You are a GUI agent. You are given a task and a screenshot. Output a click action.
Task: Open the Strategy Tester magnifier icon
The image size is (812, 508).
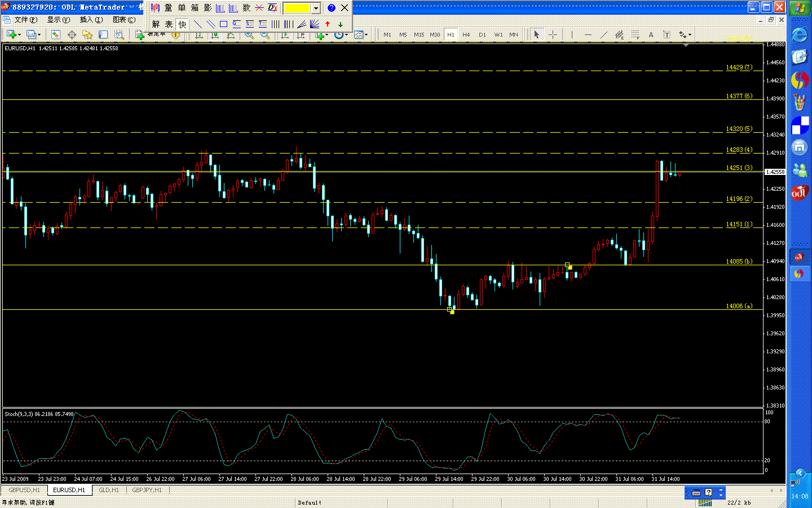[119, 34]
